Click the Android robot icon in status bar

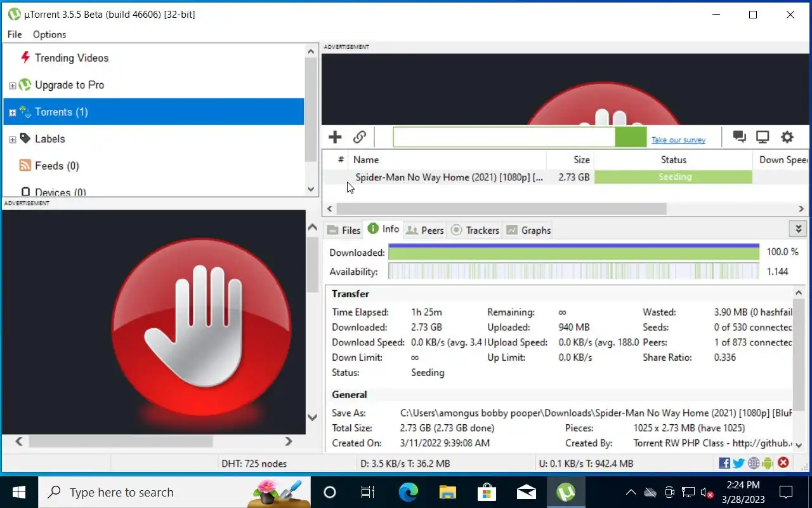(768, 464)
